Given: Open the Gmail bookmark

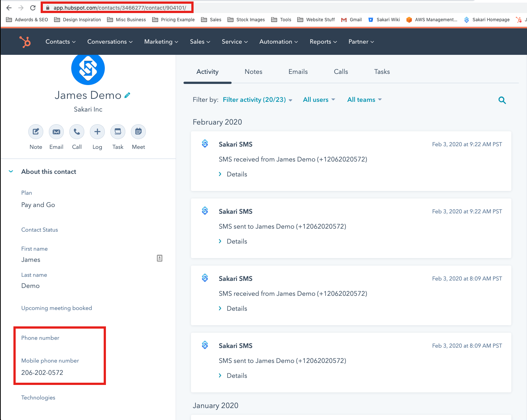Looking at the screenshot, I should 351,20.
